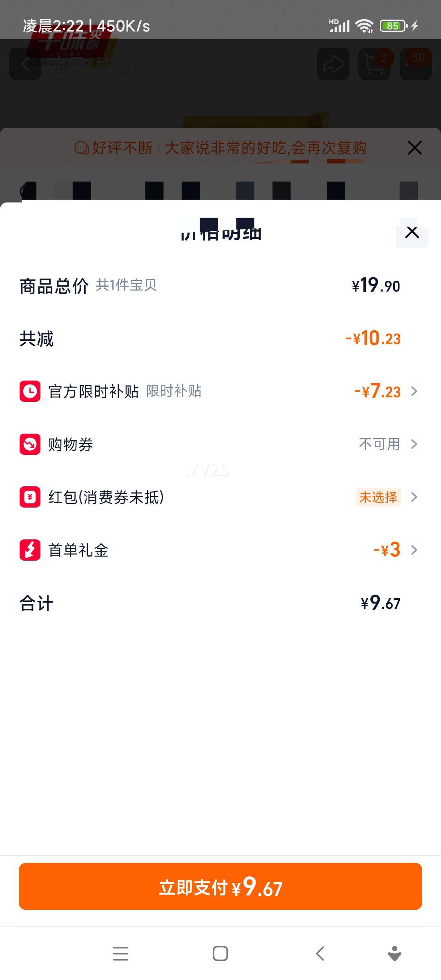This screenshot has height=980, width=441.
Task: Tap the accessibility person icon in navbar
Action: tap(394, 953)
